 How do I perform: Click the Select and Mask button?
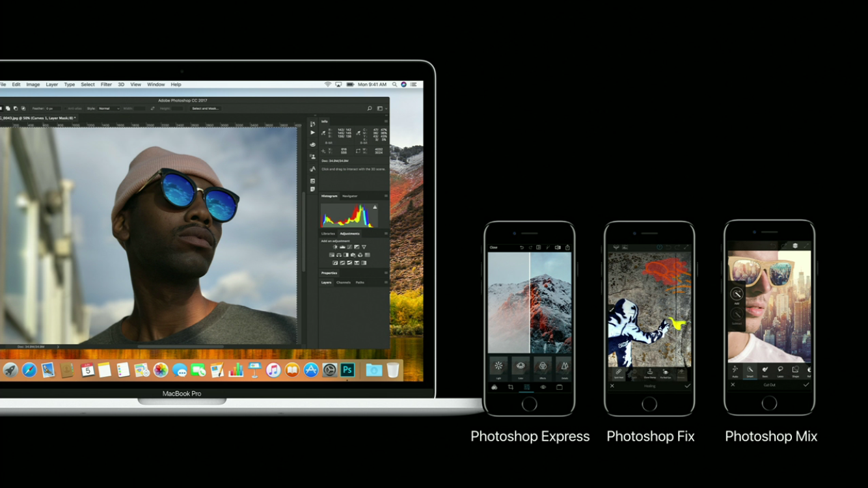click(x=205, y=109)
